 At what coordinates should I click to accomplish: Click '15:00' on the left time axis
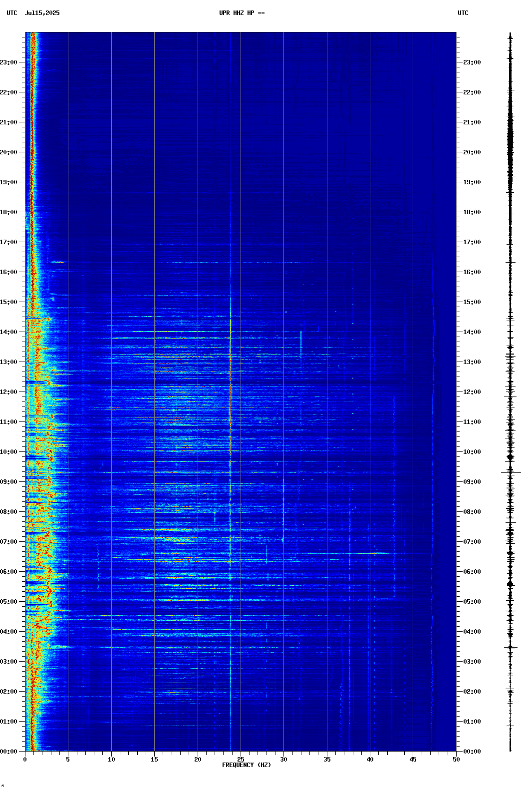tap(8, 302)
